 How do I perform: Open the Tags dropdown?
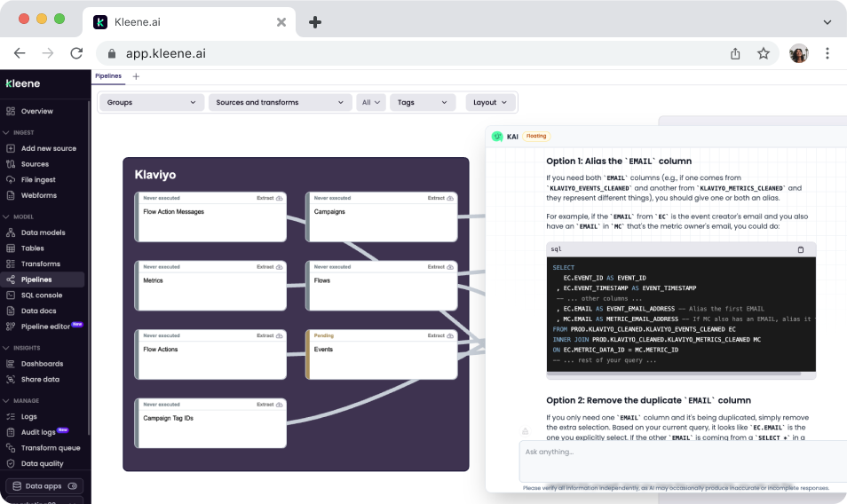coord(422,103)
